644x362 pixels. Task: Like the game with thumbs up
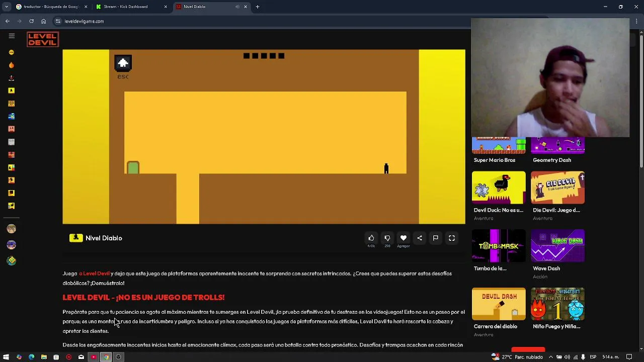(371, 238)
